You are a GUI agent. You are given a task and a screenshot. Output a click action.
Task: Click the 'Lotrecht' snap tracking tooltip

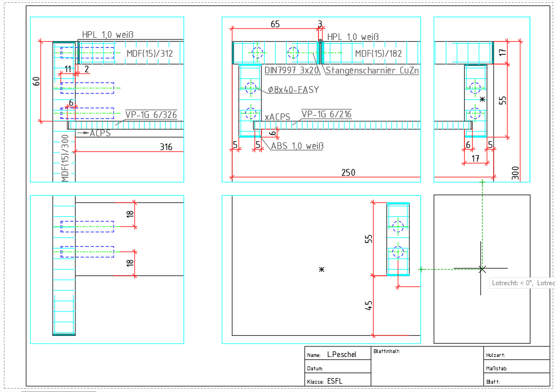pos(523,283)
